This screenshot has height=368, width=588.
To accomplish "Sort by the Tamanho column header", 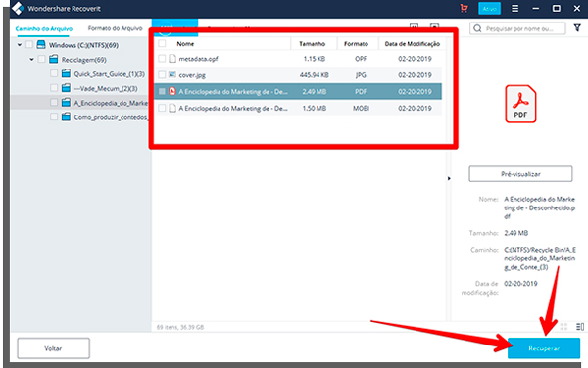I will click(x=312, y=44).
